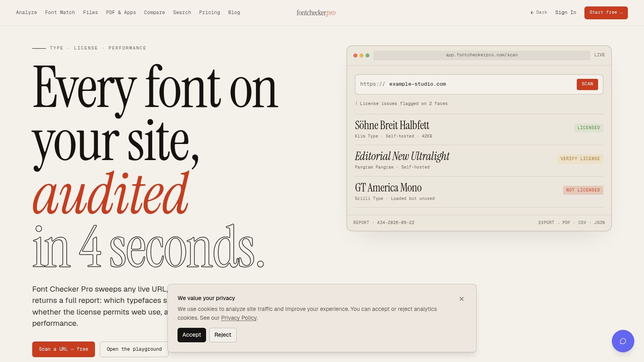The height and width of the screenshot is (362, 644).
Task: Reject analytics cookies
Action: [223, 335]
